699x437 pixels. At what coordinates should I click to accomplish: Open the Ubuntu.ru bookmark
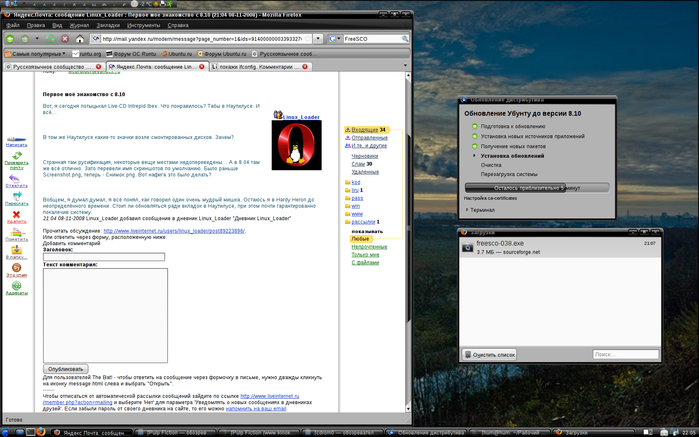tap(177, 54)
